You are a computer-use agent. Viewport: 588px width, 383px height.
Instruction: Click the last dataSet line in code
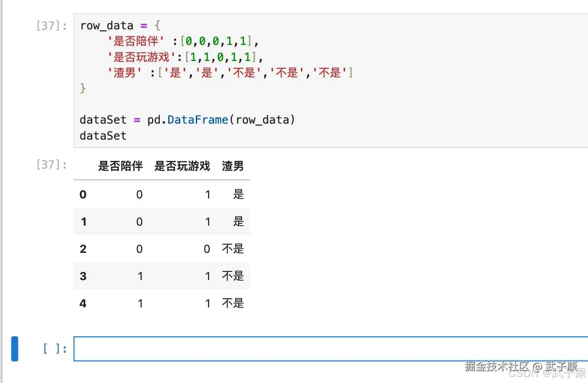click(x=103, y=136)
